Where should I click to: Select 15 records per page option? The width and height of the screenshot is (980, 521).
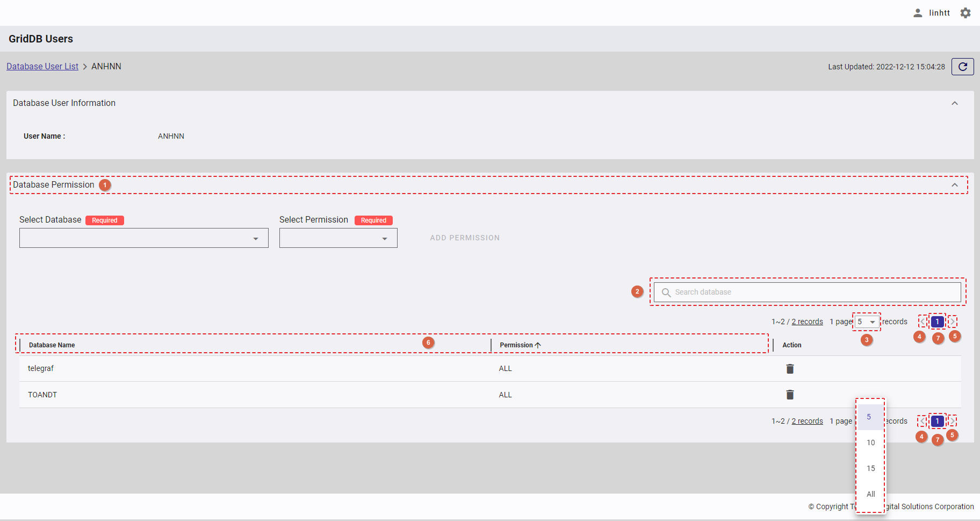point(870,468)
